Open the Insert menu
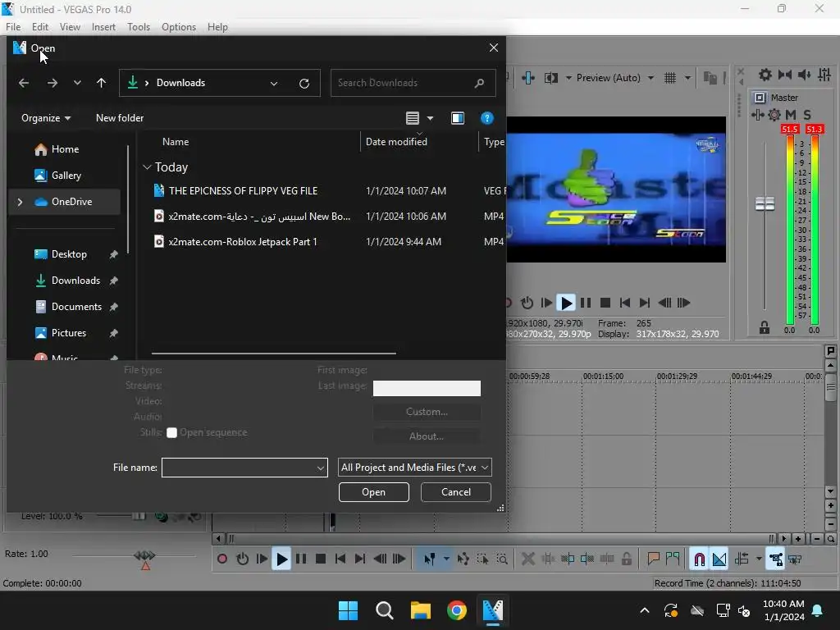Screen dimensions: 840x630 click(103, 27)
